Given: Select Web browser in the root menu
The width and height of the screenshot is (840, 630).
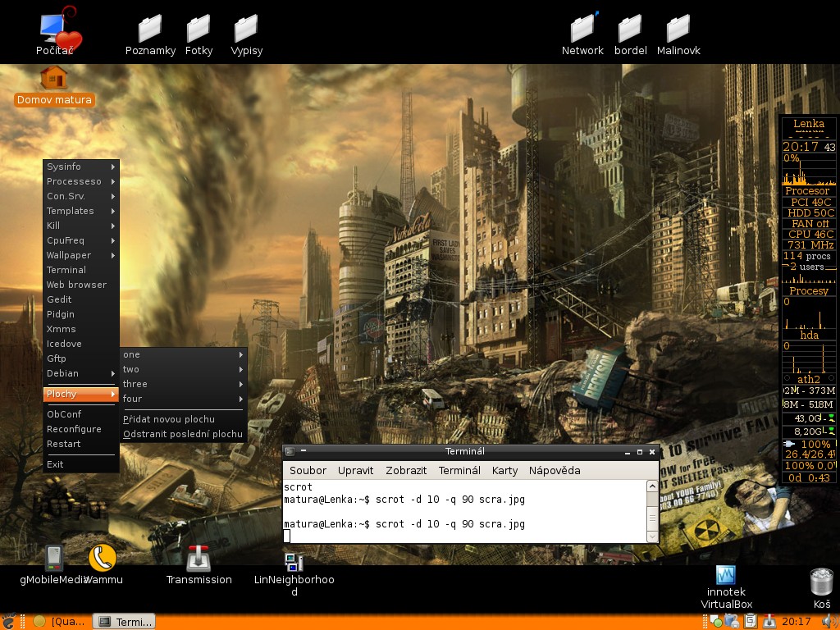Looking at the screenshot, I should [81, 285].
